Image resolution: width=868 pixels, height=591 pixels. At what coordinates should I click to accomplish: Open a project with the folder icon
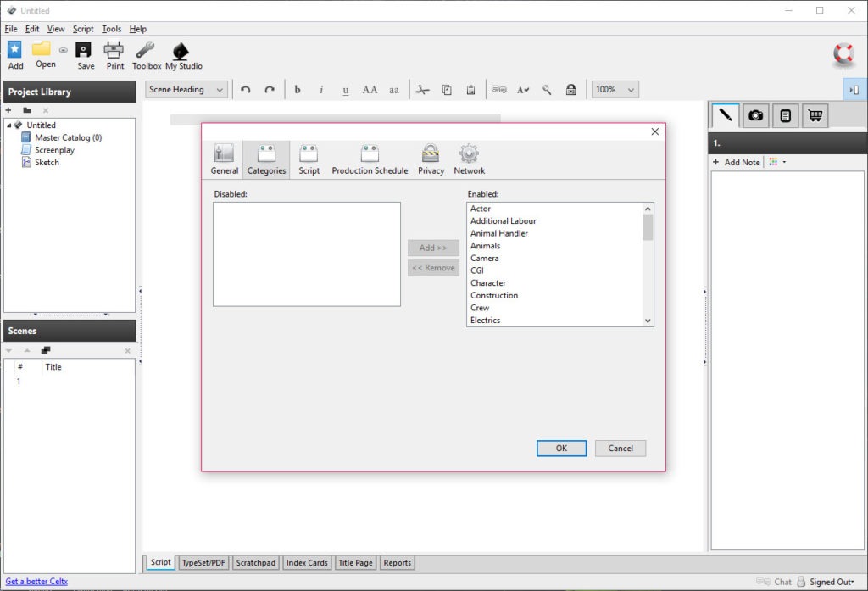[41, 48]
